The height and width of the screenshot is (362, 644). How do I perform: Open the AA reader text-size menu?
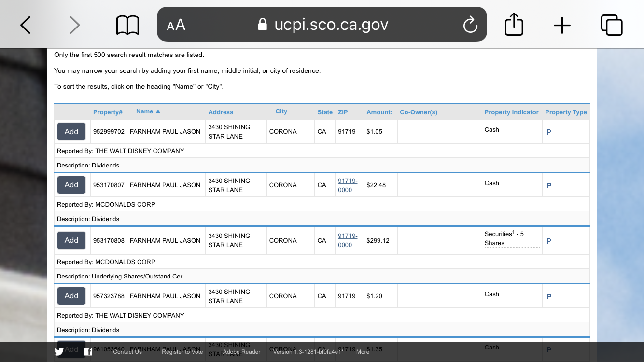point(176,25)
